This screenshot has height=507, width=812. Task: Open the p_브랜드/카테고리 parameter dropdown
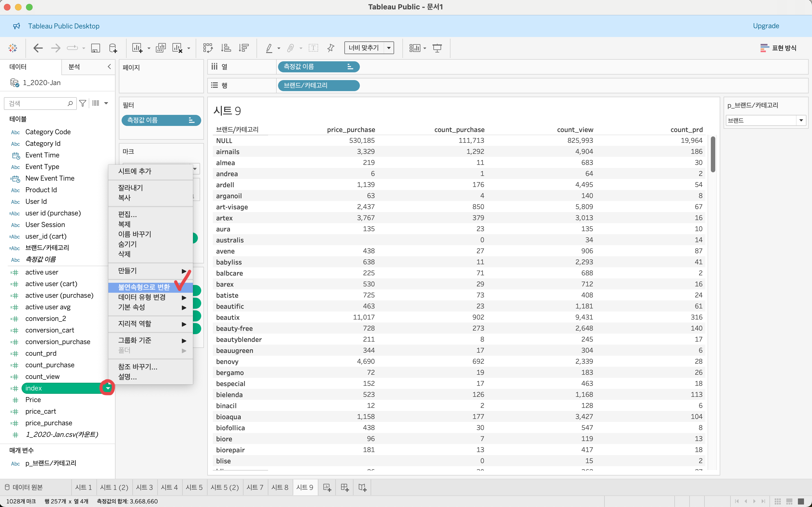(801, 120)
